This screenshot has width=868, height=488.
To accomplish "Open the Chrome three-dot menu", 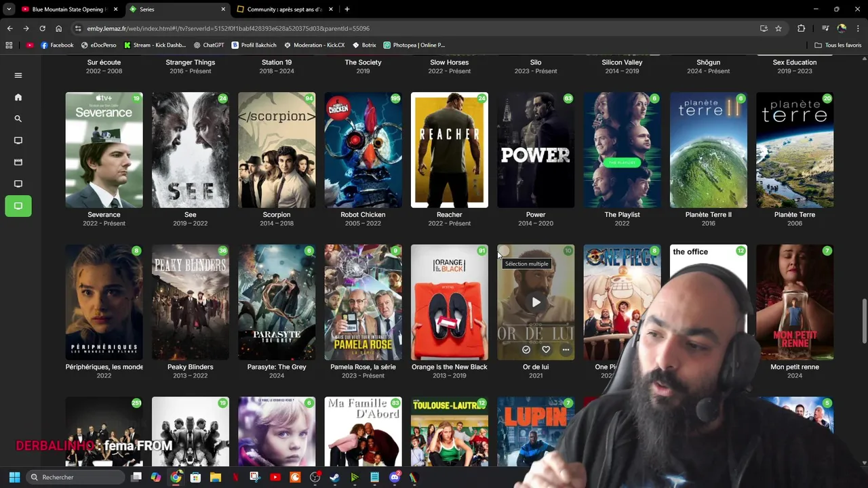I will pos(858,28).
